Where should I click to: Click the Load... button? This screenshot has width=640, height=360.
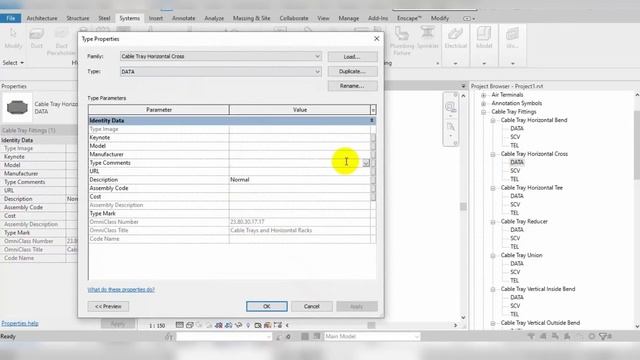pyautogui.click(x=352, y=57)
